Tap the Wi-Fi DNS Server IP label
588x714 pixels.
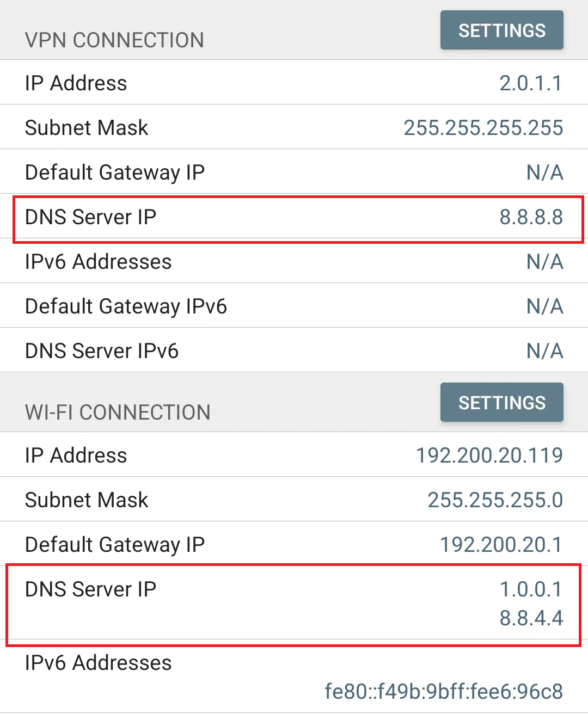(x=91, y=589)
